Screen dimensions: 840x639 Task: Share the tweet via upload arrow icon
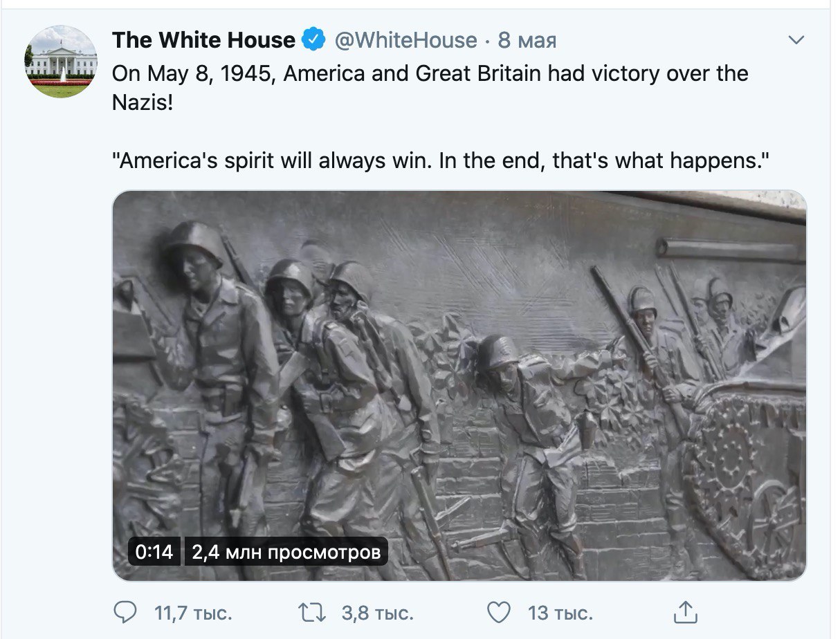pyautogui.click(x=685, y=611)
